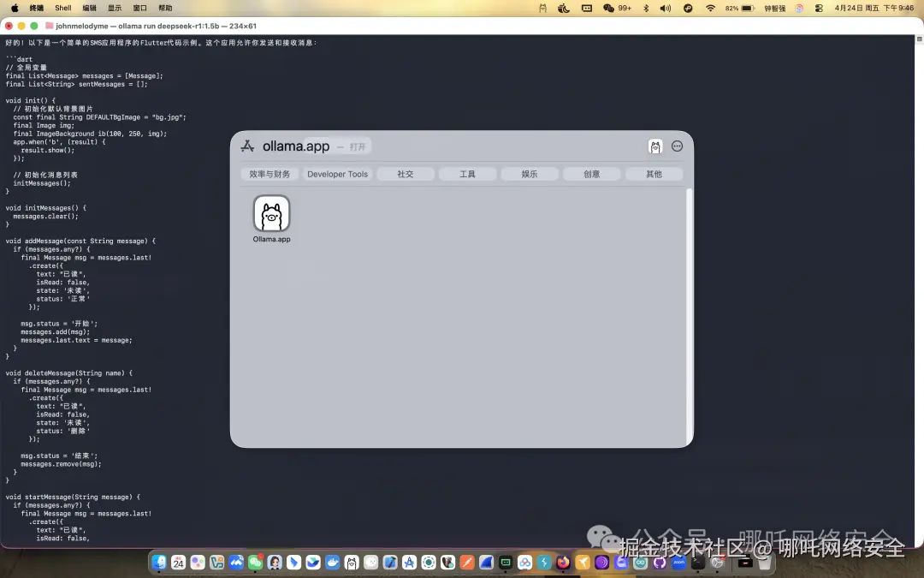
Task: Click code line "void initMessages() {"
Action: click(x=45, y=208)
